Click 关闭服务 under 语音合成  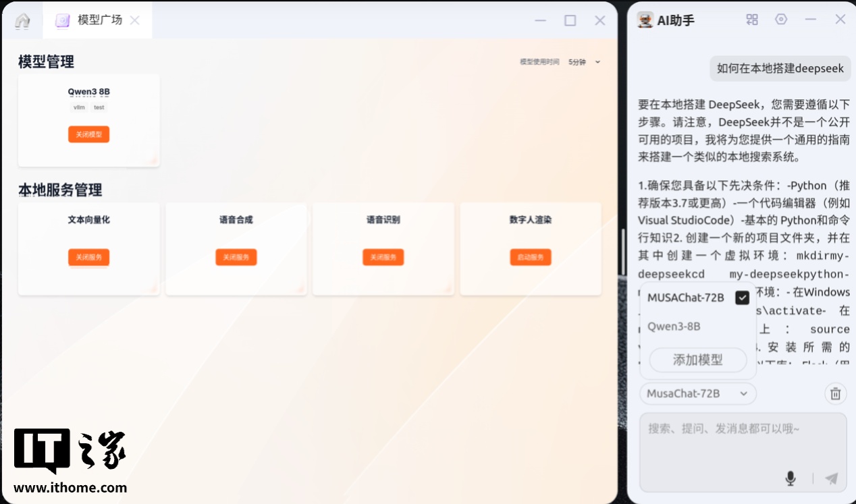pos(236,257)
